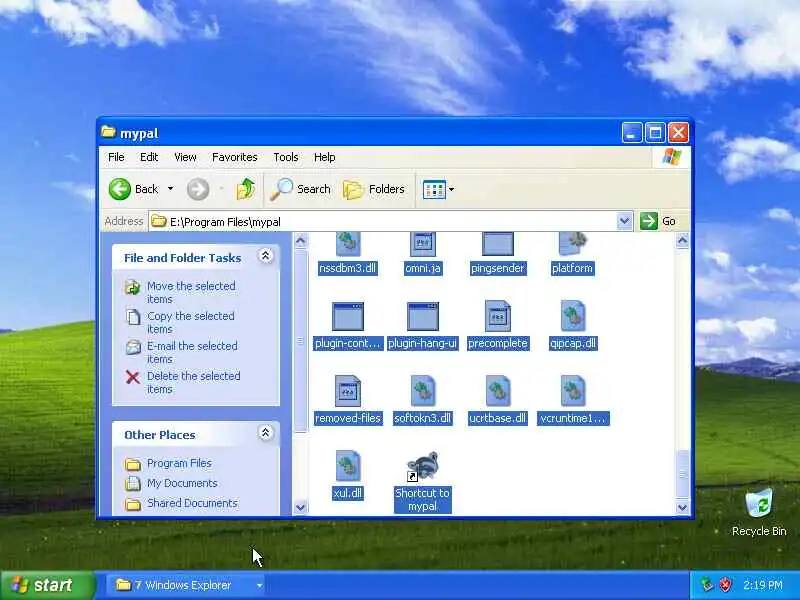Select the omni.ja file icon
Screen dimensions: 800x600
point(422,244)
